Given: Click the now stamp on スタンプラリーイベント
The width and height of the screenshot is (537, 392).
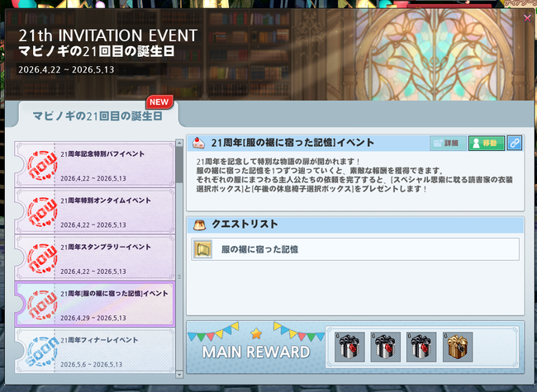Looking at the screenshot, I should click(x=42, y=258).
